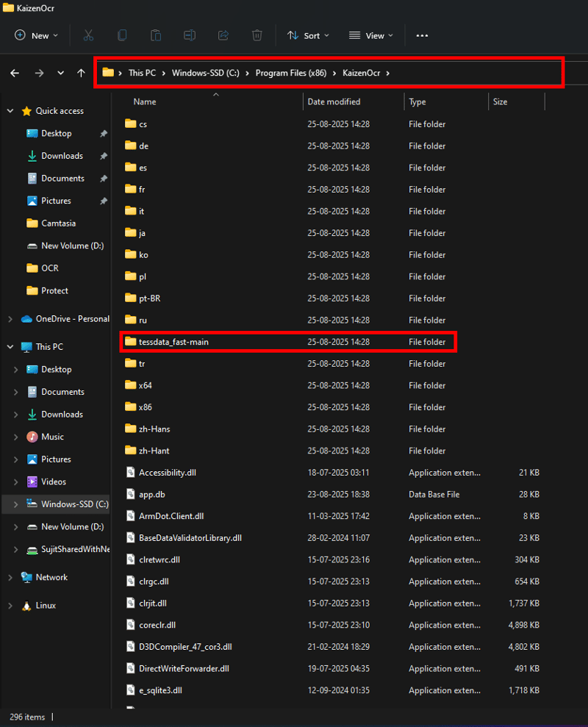
Task: Sort by the Date modified column
Action: pos(334,101)
